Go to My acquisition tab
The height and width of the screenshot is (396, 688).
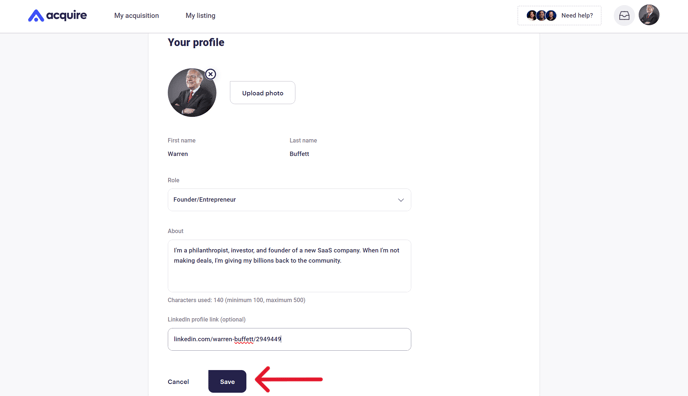(x=136, y=16)
